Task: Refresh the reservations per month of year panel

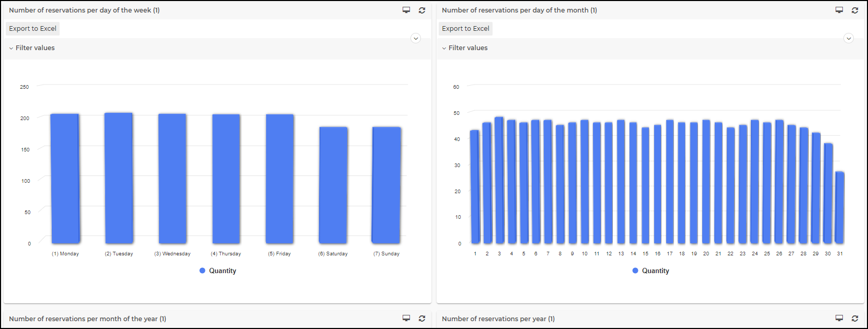Action: click(422, 318)
